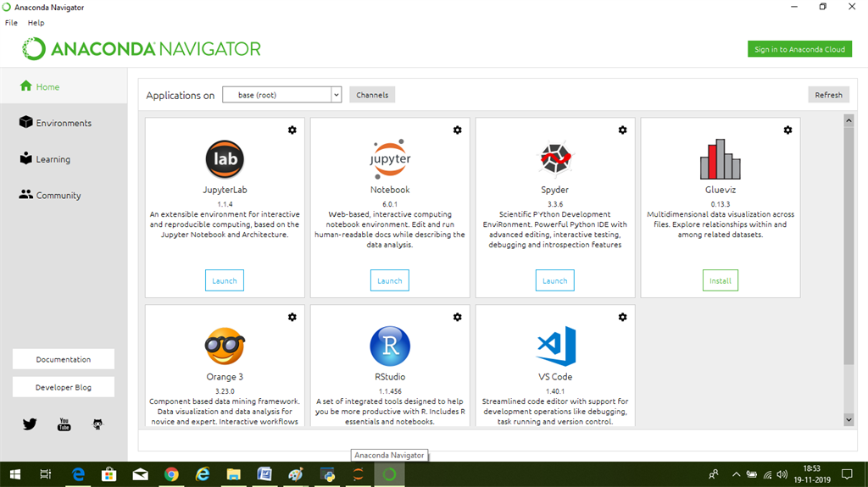Open Mail app from the taskbar
Image resolution: width=868 pixels, height=487 pixels.
coord(141,474)
